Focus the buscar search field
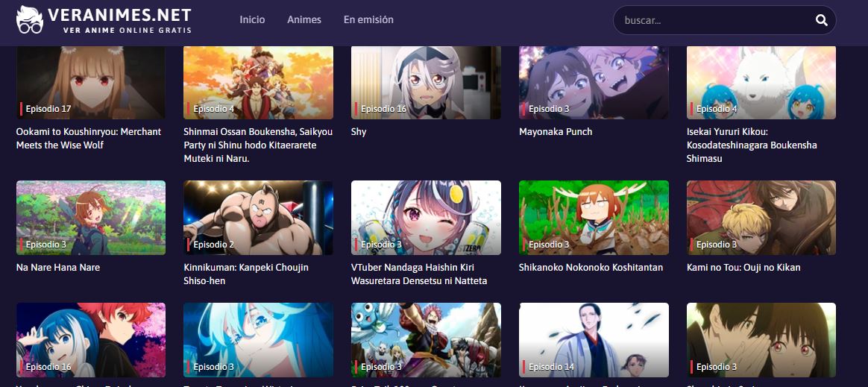This screenshot has width=868, height=387. [724, 20]
